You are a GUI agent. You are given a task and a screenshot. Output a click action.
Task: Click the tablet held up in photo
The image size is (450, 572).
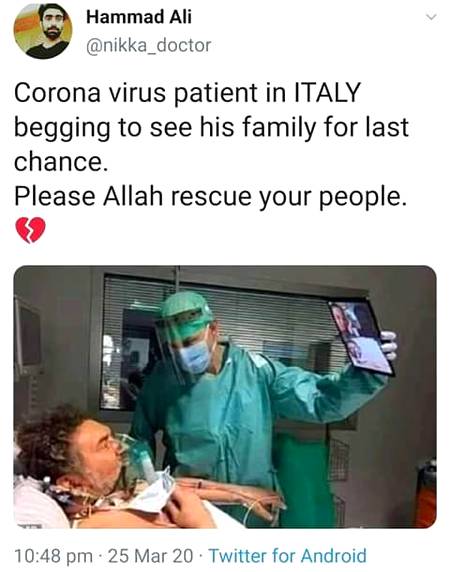tap(361, 337)
